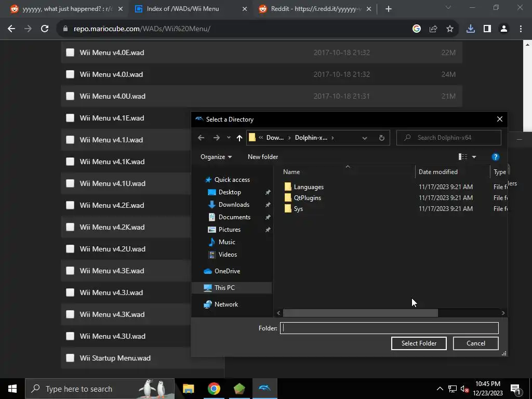Go back in the Select a Directory dialog

[x=201, y=138]
